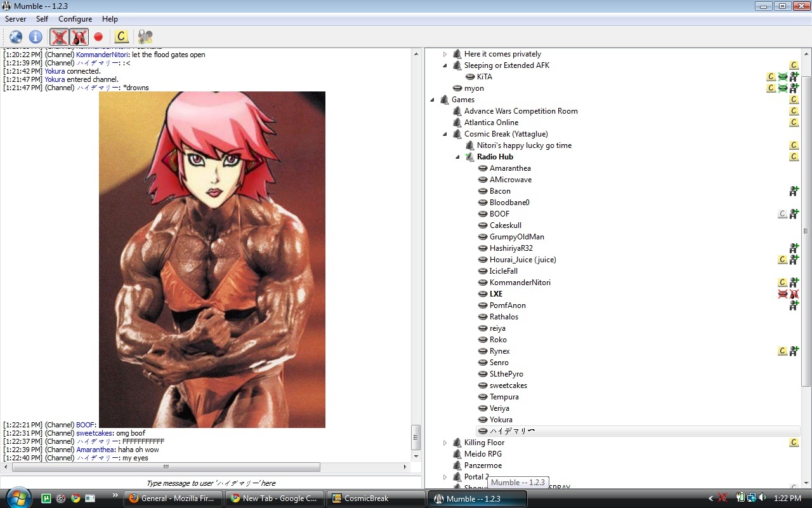Toggle the self-deafen headphones button
The height and width of the screenshot is (508, 812).
[x=79, y=37]
